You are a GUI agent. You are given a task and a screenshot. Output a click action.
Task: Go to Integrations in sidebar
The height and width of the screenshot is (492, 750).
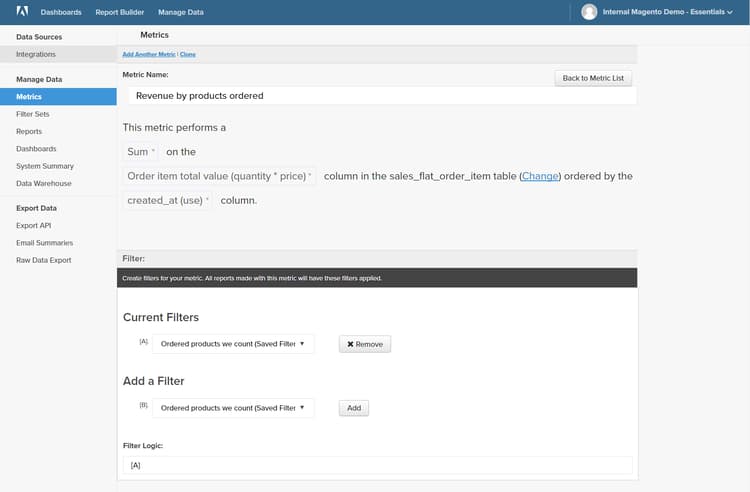[58, 55]
